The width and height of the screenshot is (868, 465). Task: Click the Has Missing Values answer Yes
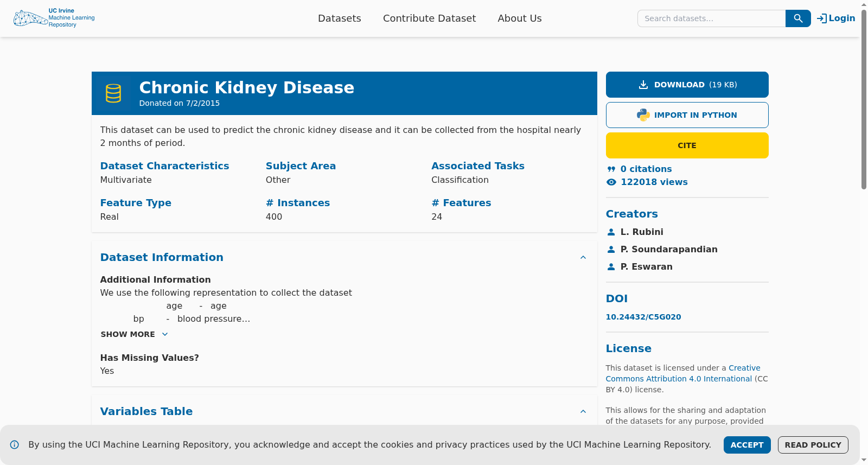coord(107,371)
